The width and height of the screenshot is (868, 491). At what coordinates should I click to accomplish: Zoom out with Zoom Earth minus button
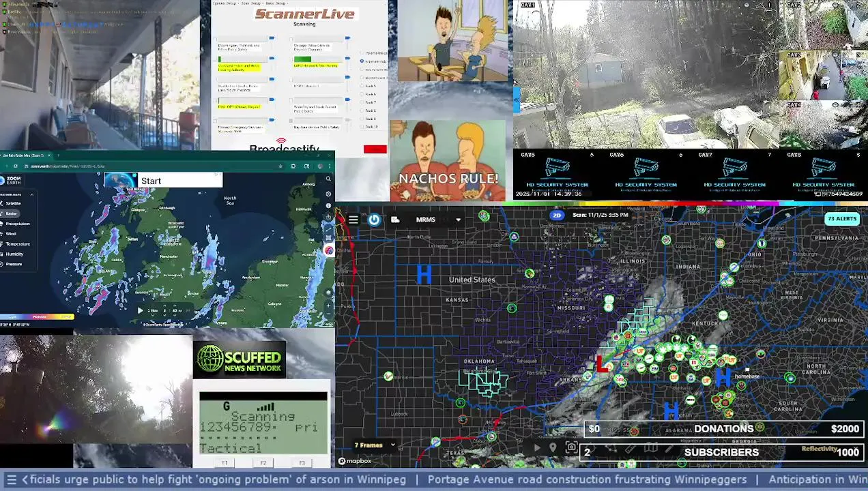[328, 314]
